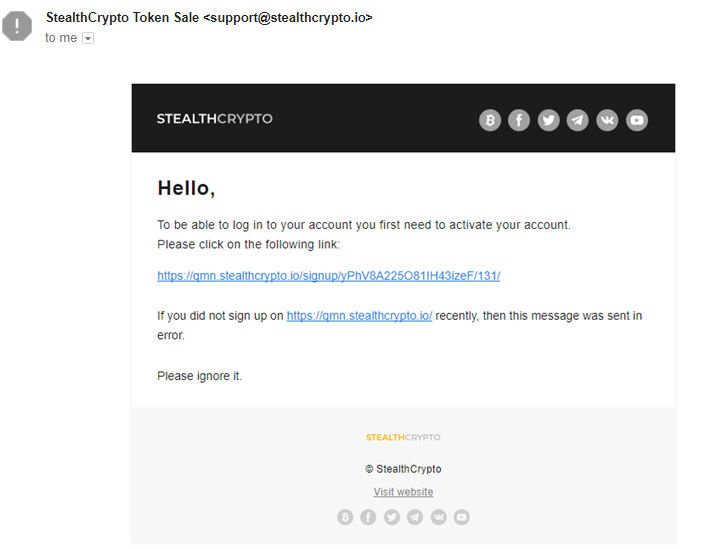This screenshot has height=549, width=701.
Task: Open the Telegram icon in the email footer
Action: pyautogui.click(x=415, y=517)
